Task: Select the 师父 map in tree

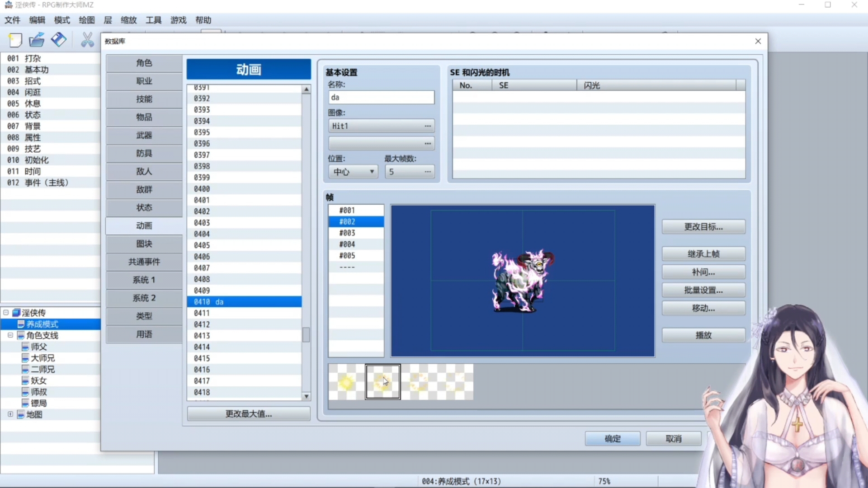Action: pos(39,347)
